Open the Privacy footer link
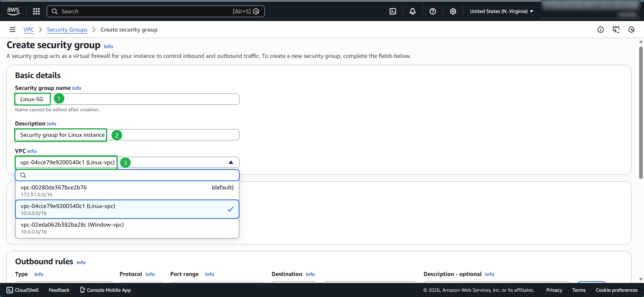 pos(554,290)
